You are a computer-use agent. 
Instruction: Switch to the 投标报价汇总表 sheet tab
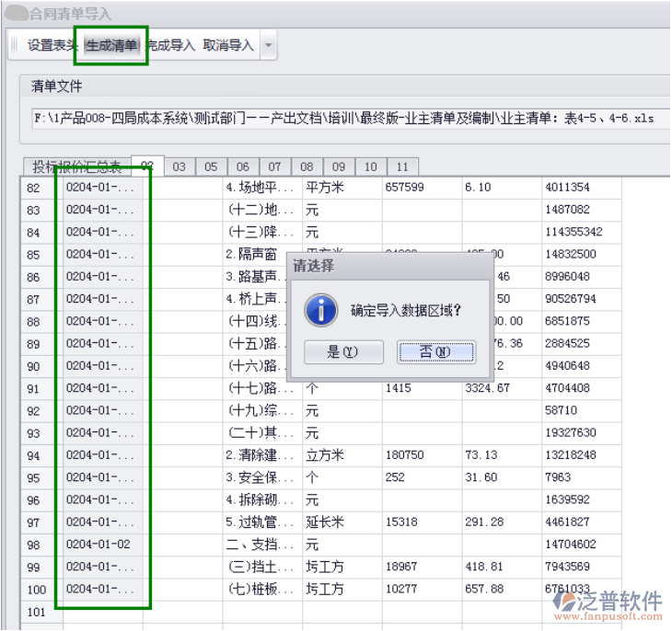point(77,166)
